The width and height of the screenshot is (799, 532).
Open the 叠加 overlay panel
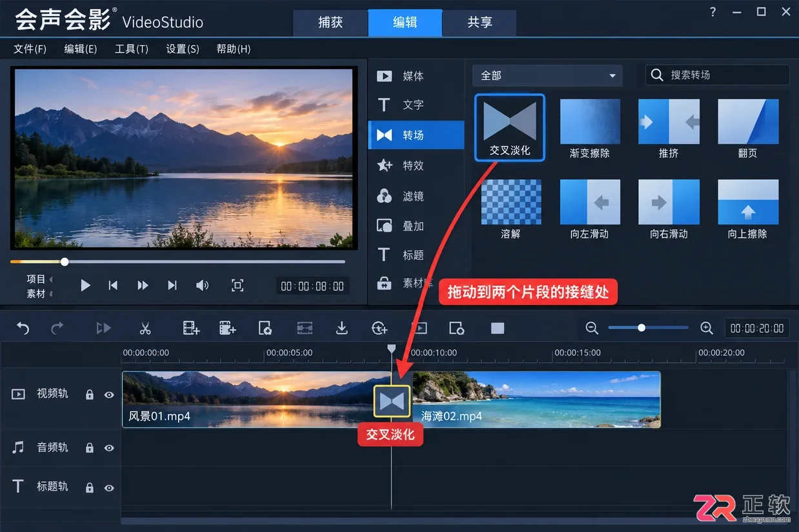coord(416,226)
